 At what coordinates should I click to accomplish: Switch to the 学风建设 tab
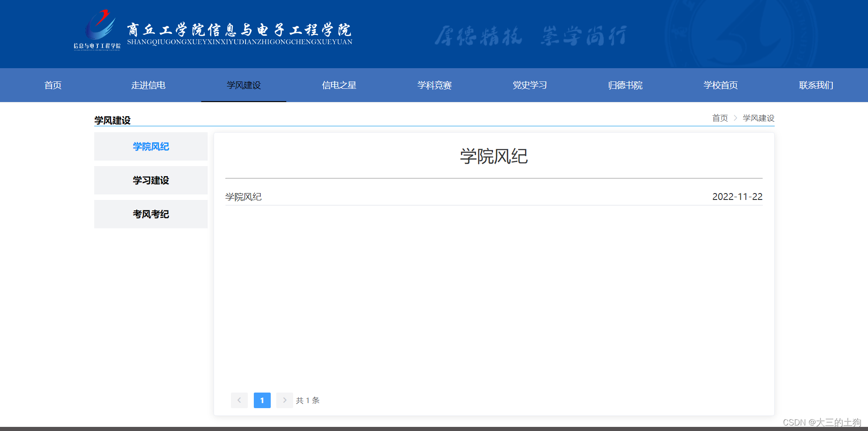[x=243, y=85]
